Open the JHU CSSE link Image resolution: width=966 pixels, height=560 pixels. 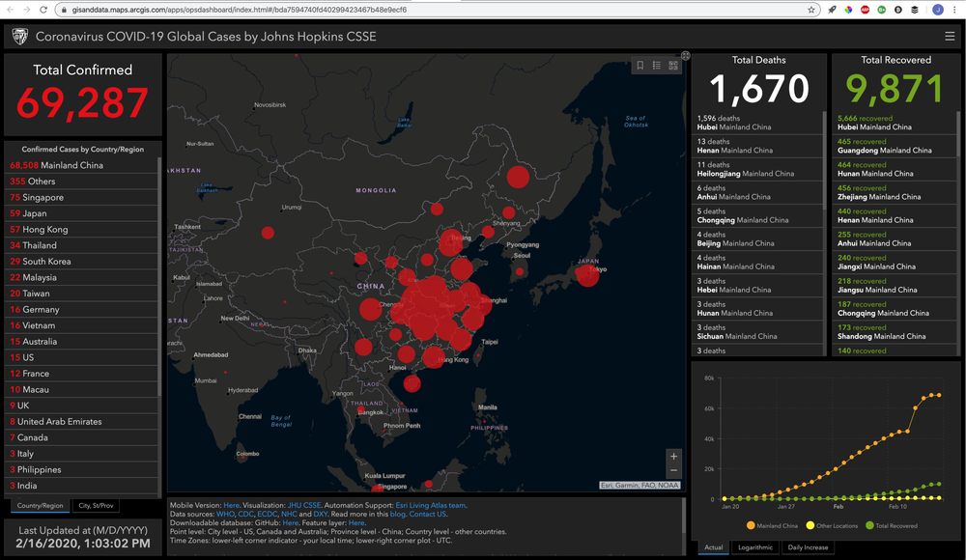(303, 505)
